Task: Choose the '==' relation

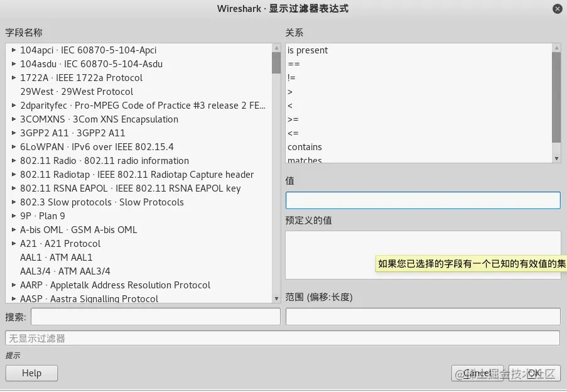Action: tap(418, 63)
